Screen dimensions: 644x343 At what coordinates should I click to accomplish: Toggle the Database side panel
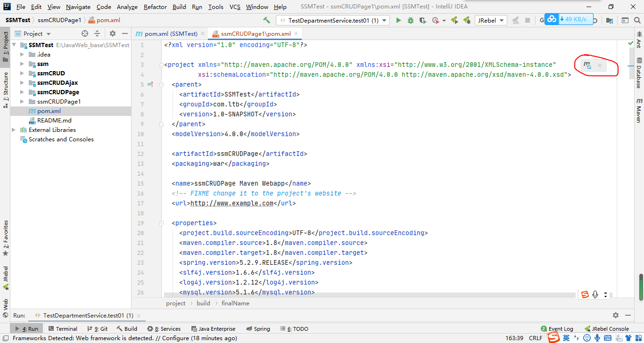(x=639, y=73)
